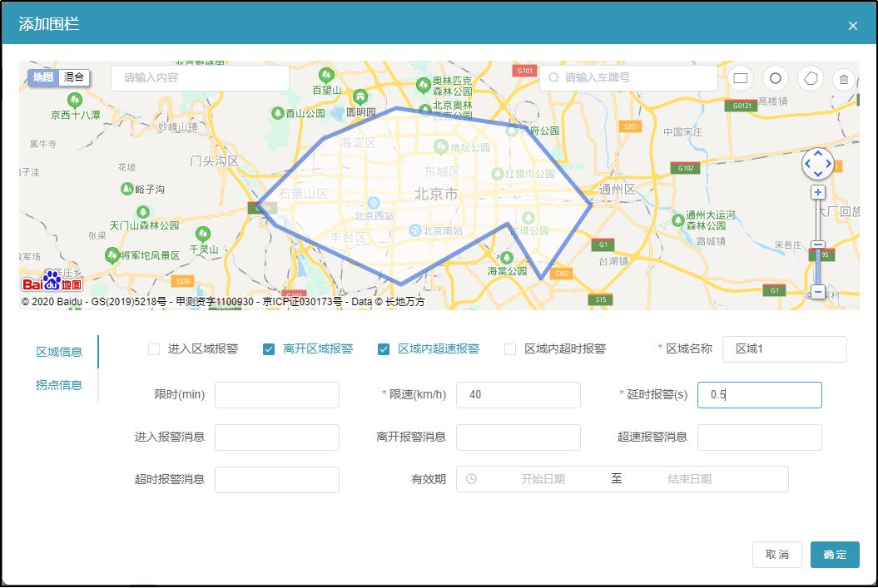Click the 延时报警(s) input field
The height and width of the screenshot is (588, 878).
click(x=759, y=395)
